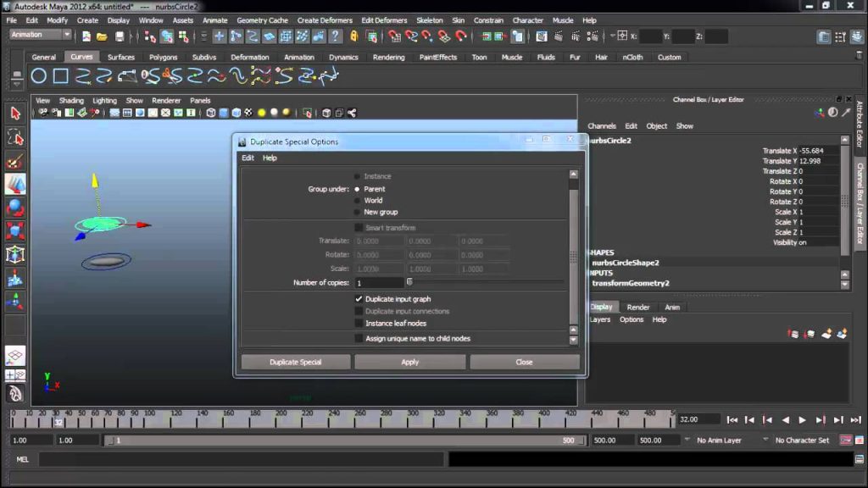Viewport: 868px width, 488px height.
Task: Open the Help menu in dialog
Action: coord(270,158)
